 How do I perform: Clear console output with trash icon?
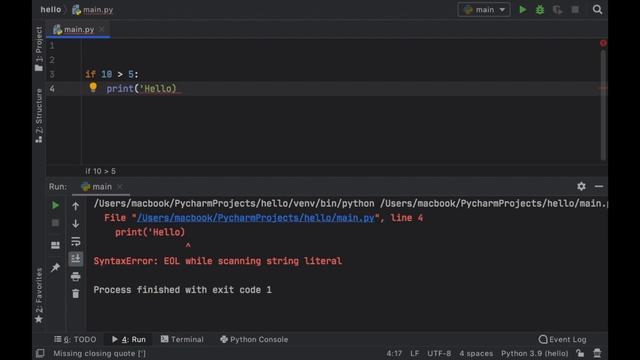(76, 293)
